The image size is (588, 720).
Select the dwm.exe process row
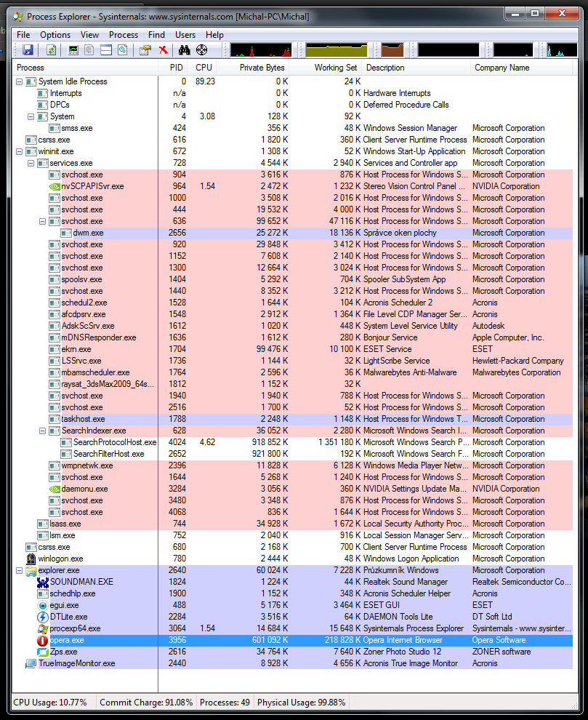[88, 233]
